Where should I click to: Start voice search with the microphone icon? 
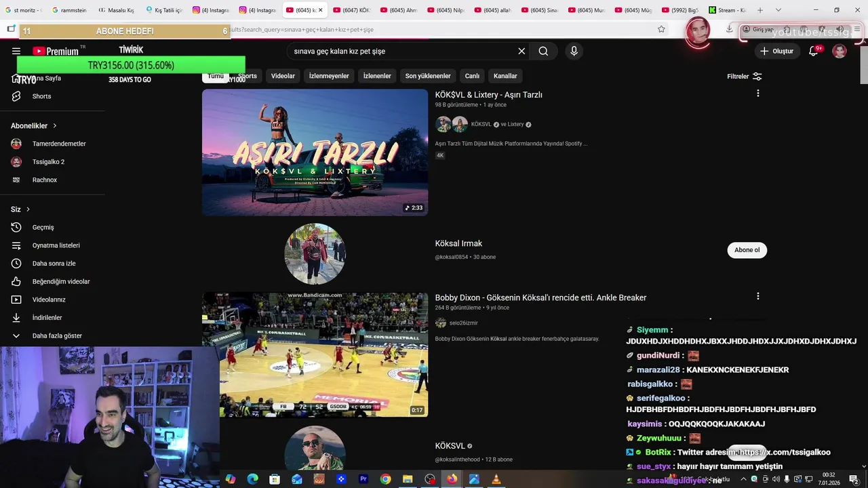[574, 51]
